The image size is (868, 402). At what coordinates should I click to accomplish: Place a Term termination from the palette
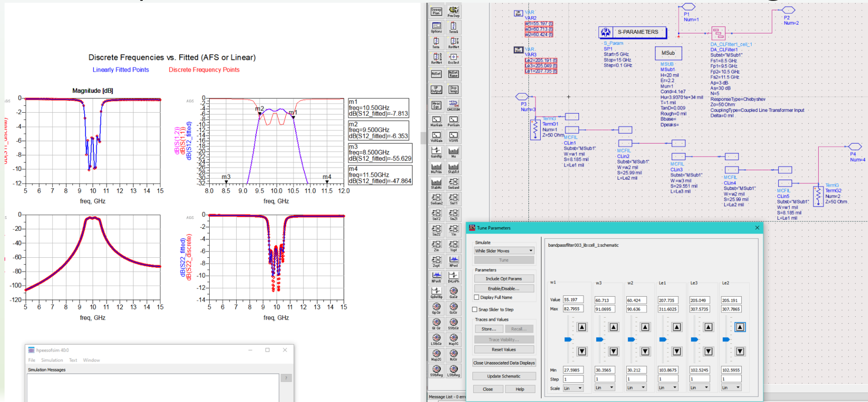pos(436,43)
